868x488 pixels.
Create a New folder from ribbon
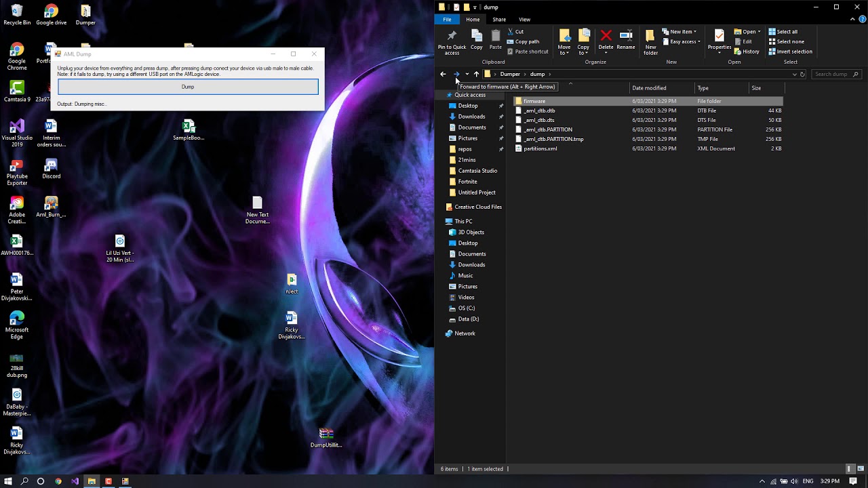click(x=650, y=43)
